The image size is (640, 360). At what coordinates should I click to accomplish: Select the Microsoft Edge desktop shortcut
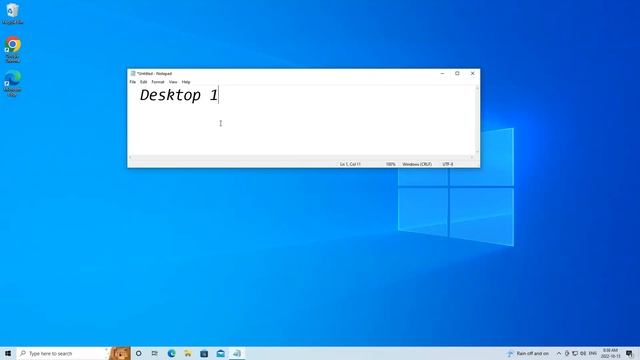[x=13, y=83]
